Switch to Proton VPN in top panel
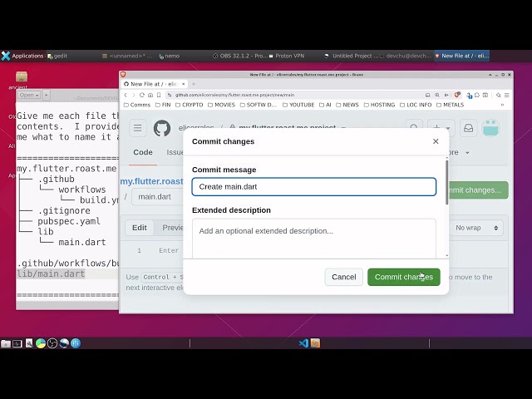Image resolution: width=532 pixels, height=399 pixels. coord(287,56)
